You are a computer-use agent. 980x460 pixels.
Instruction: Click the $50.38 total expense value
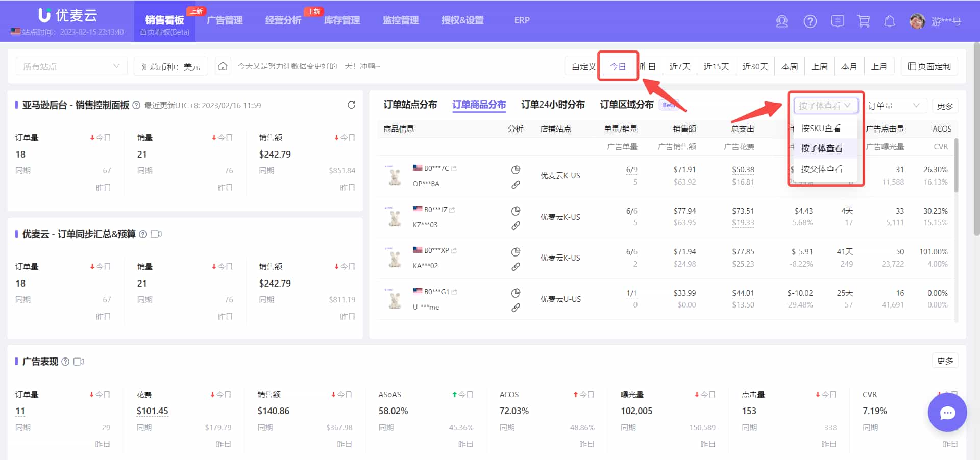[x=743, y=170]
